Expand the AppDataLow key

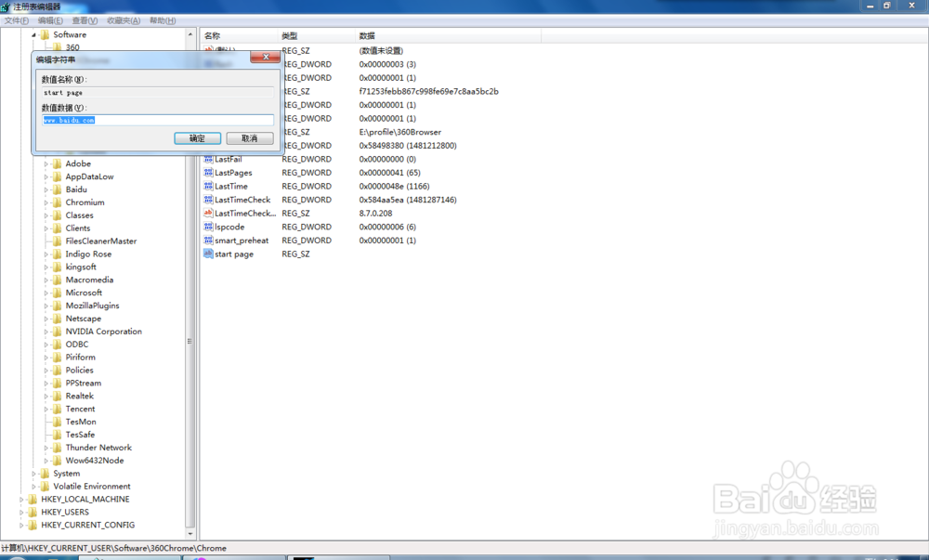coord(46,177)
